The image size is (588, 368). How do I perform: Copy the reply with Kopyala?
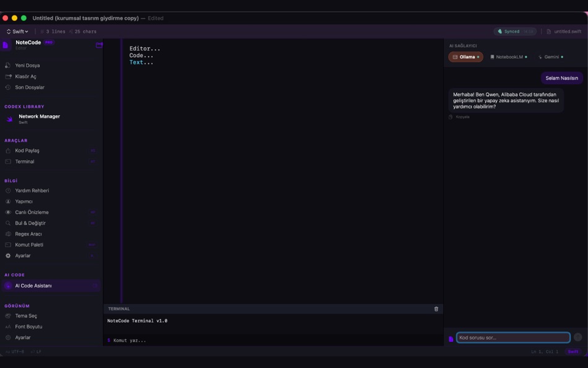[459, 117]
